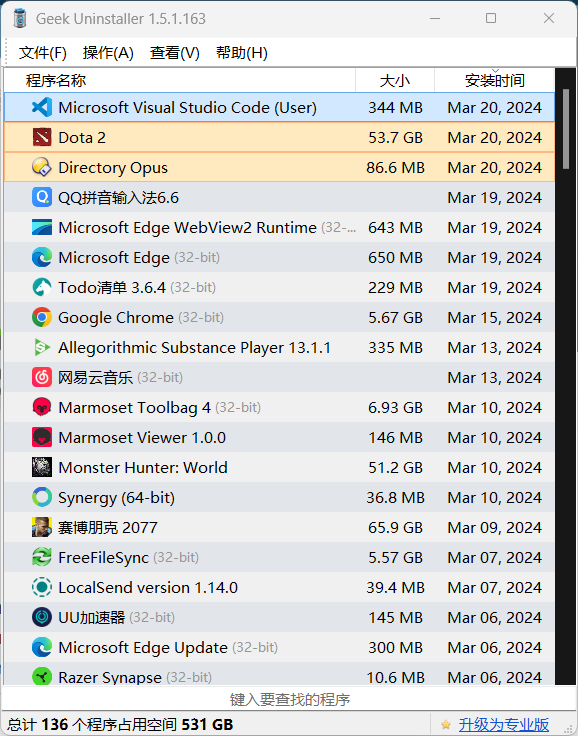The image size is (578, 736).
Task: Click the 升级为专业版 link
Action: click(503, 724)
